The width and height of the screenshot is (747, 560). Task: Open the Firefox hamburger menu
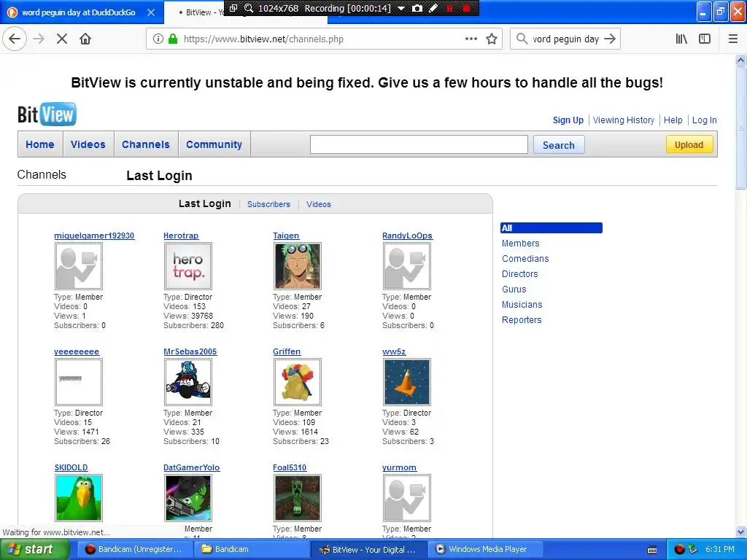(x=733, y=39)
